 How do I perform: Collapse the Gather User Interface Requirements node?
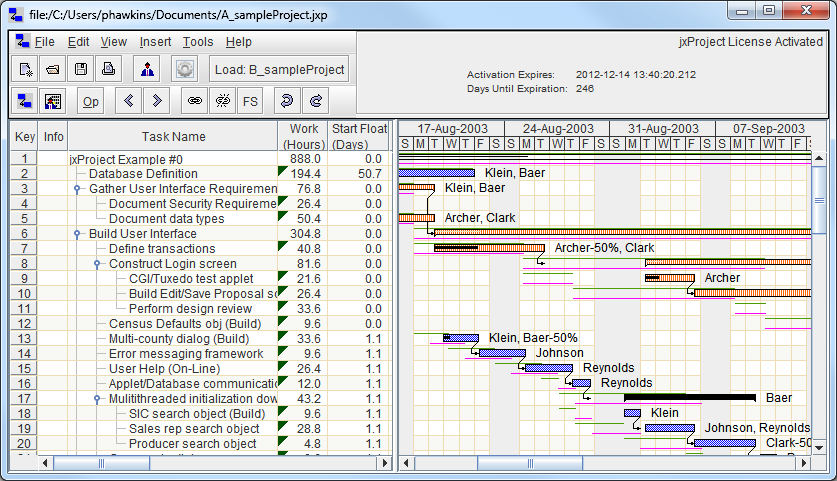(x=78, y=189)
